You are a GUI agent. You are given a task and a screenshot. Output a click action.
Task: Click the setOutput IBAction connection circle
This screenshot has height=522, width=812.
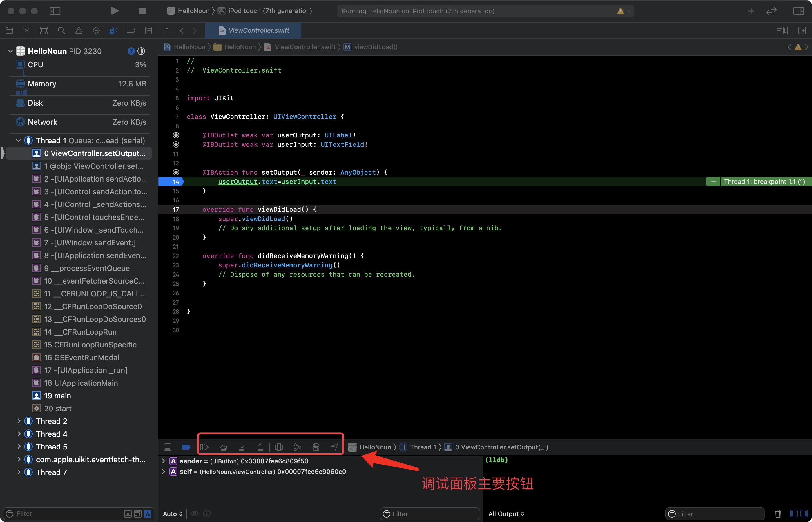point(176,172)
